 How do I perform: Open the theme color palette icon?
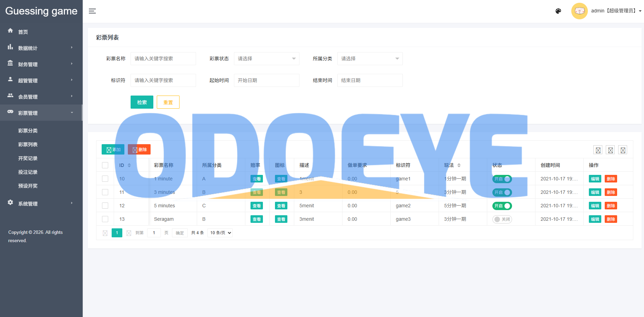point(558,11)
